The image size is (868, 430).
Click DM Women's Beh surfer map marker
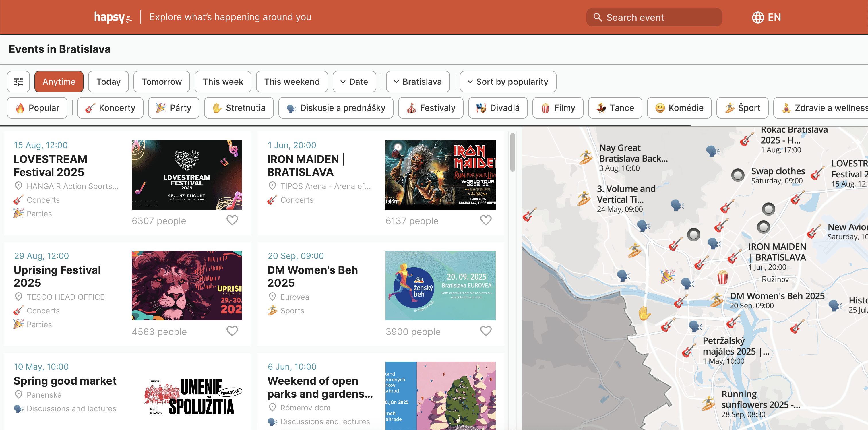(x=716, y=300)
